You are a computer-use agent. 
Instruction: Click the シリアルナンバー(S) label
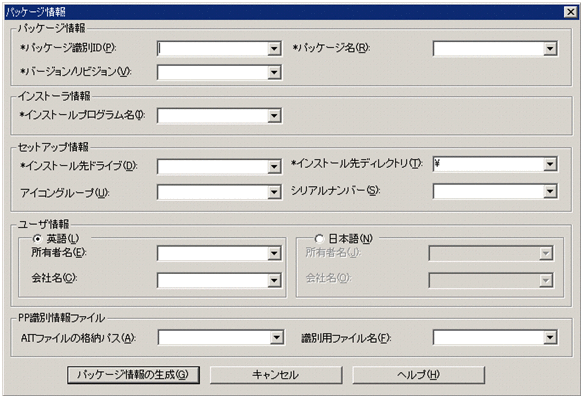(x=335, y=191)
